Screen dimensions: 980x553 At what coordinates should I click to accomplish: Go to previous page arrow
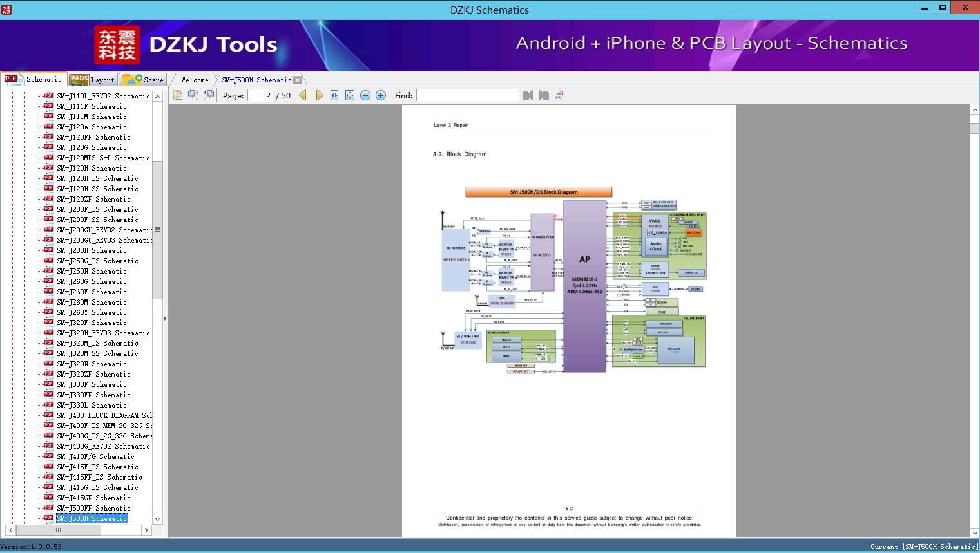[x=303, y=95]
